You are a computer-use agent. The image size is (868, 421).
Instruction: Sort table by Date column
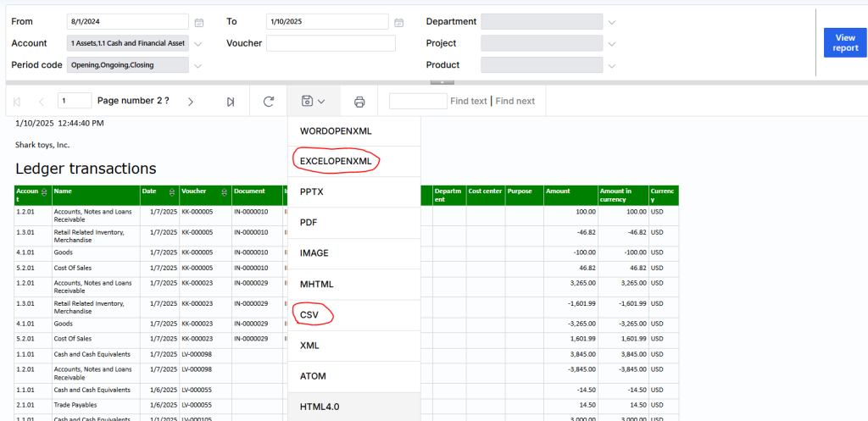pyautogui.click(x=173, y=192)
